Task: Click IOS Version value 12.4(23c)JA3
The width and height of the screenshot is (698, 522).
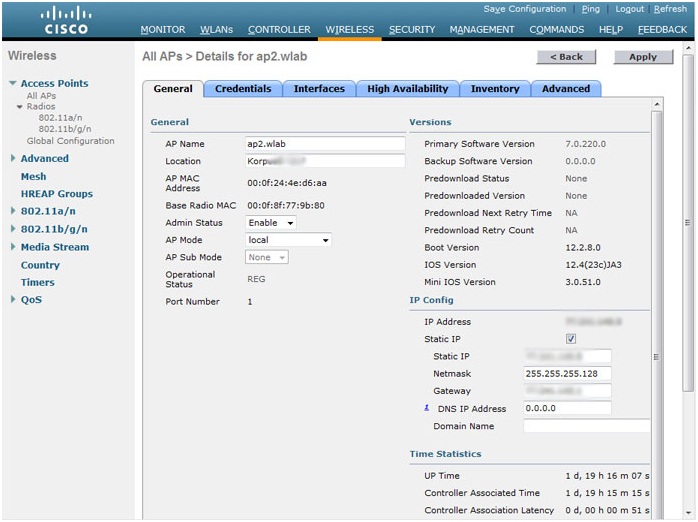Action: click(593, 265)
